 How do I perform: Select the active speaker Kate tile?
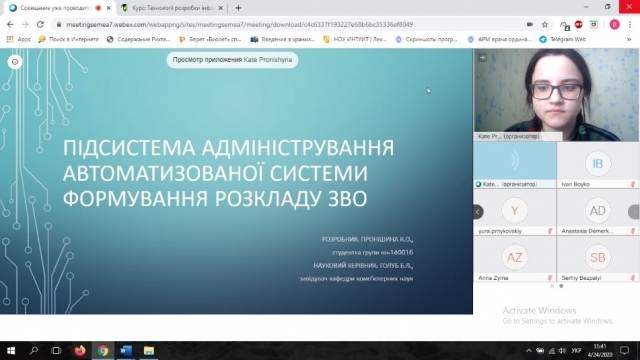(x=515, y=165)
